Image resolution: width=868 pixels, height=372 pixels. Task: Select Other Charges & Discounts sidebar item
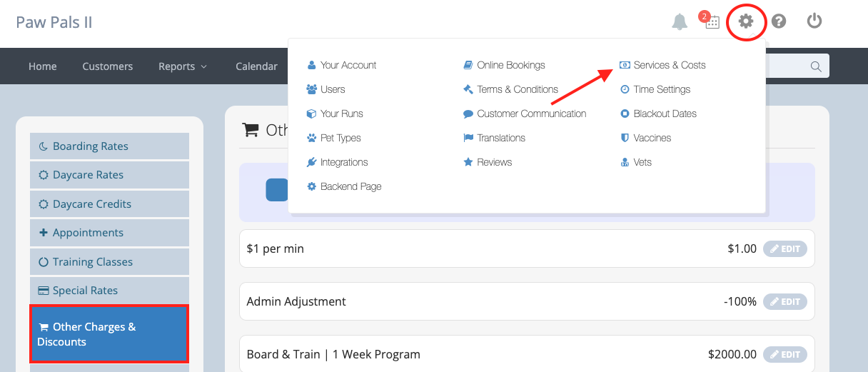pos(109,334)
